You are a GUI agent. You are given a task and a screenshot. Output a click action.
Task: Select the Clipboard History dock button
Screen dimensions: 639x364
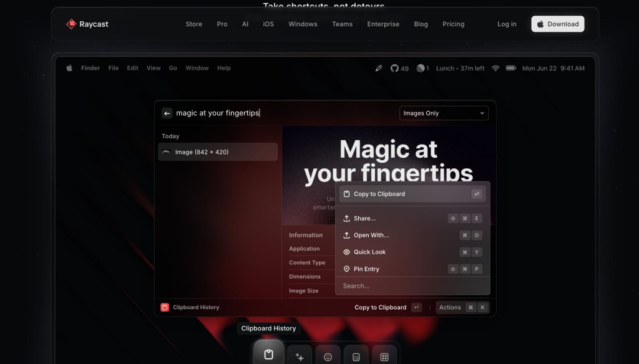coord(268,353)
